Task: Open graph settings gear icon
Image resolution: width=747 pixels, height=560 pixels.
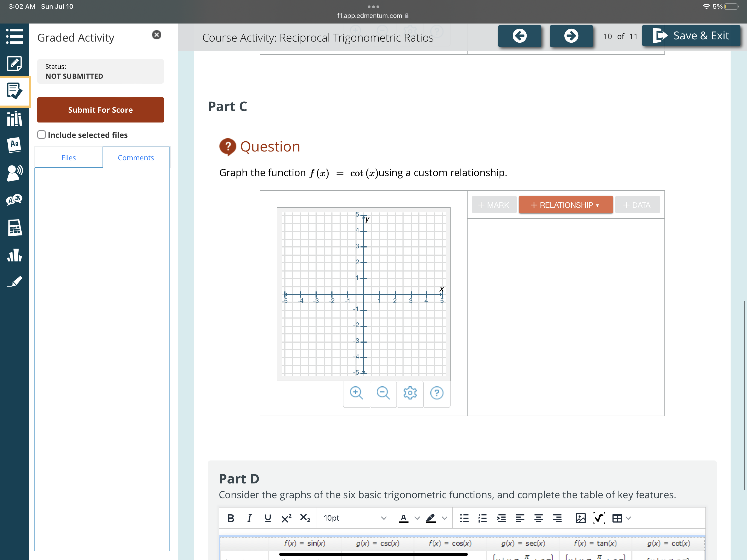Action: [x=410, y=393]
